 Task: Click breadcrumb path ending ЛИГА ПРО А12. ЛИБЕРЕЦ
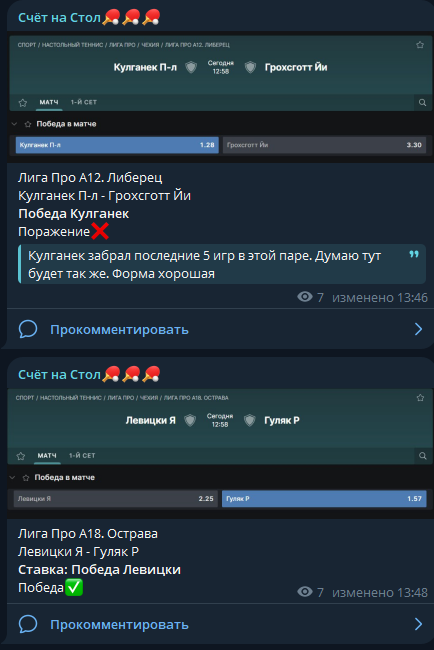tap(124, 45)
